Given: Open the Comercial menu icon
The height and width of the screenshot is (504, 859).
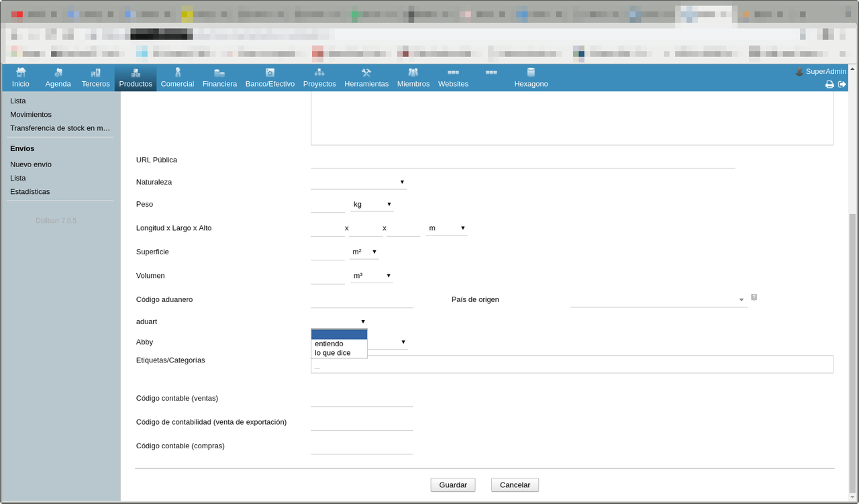Looking at the screenshot, I should pyautogui.click(x=177, y=72).
